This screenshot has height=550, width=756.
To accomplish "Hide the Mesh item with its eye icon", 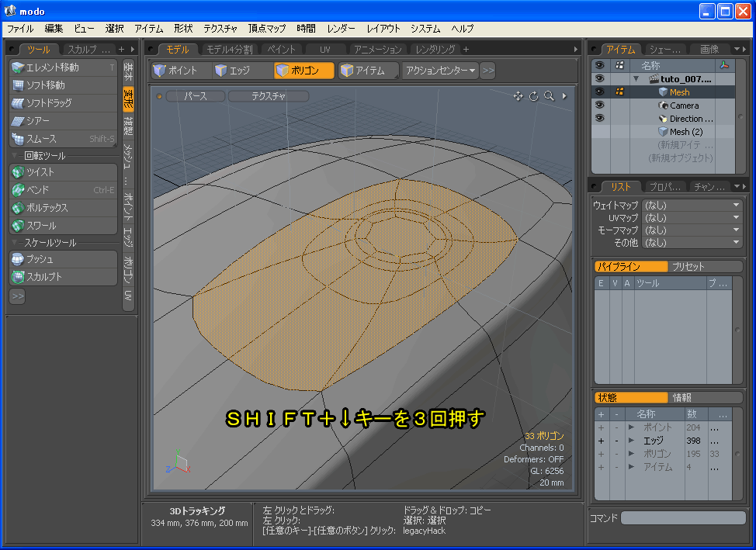I will coord(599,92).
